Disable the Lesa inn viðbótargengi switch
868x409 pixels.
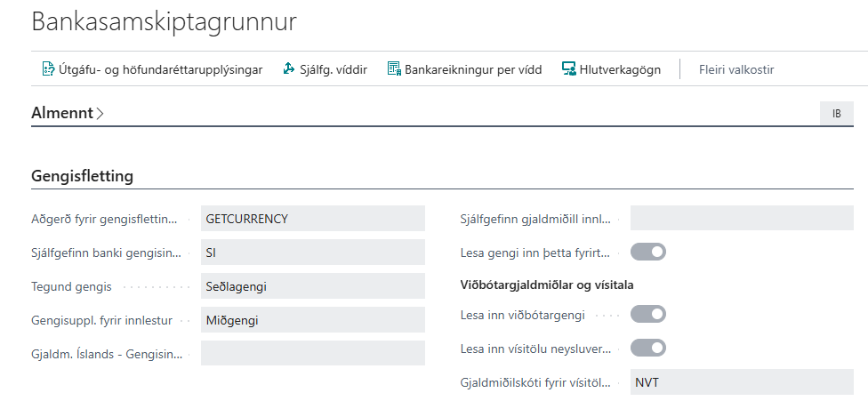(648, 314)
